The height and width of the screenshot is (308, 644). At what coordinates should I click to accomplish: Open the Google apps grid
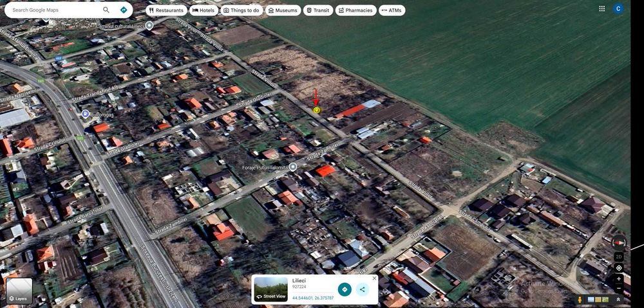click(x=601, y=8)
